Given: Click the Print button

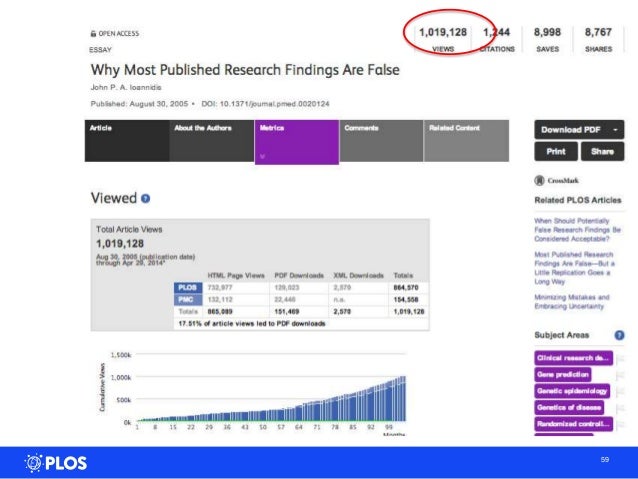Looking at the screenshot, I should [556, 151].
